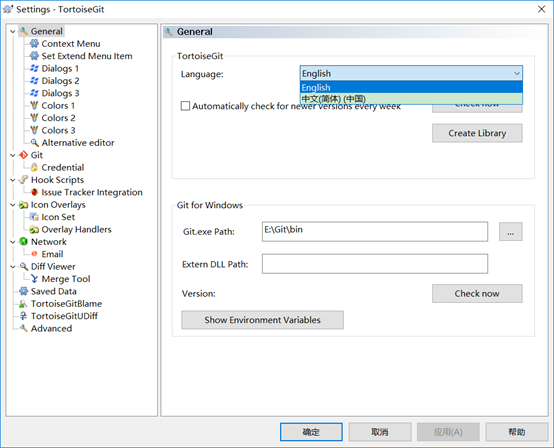
Task: Open the Icon Set icon
Action: pos(34,217)
